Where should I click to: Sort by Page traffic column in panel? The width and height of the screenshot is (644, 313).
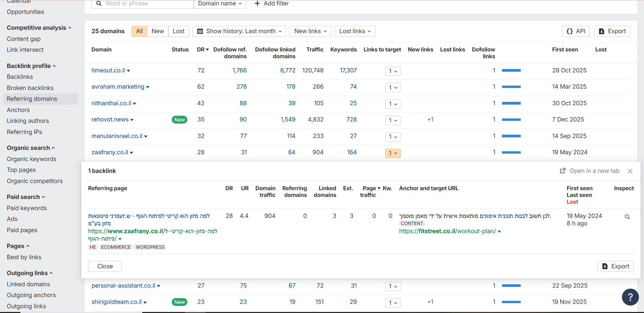point(370,192)
